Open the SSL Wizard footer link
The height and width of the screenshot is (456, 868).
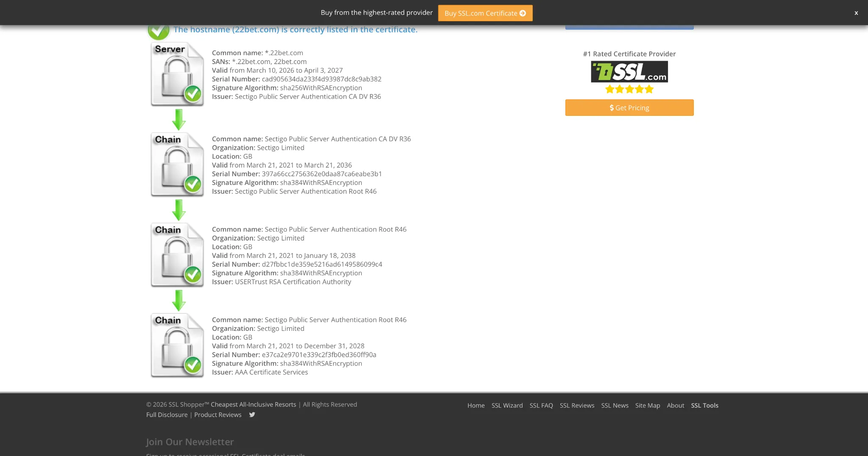507,406
